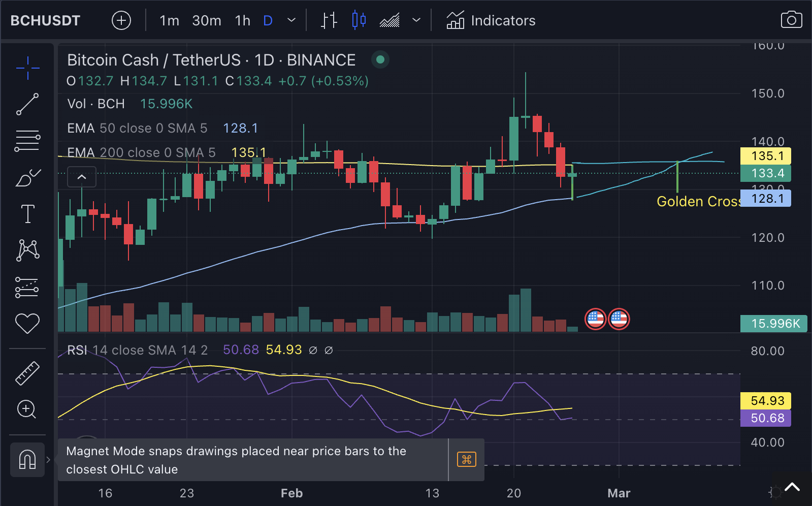Select the D daily timeframe
Viewport: 812px width, 506px height.
268,20
